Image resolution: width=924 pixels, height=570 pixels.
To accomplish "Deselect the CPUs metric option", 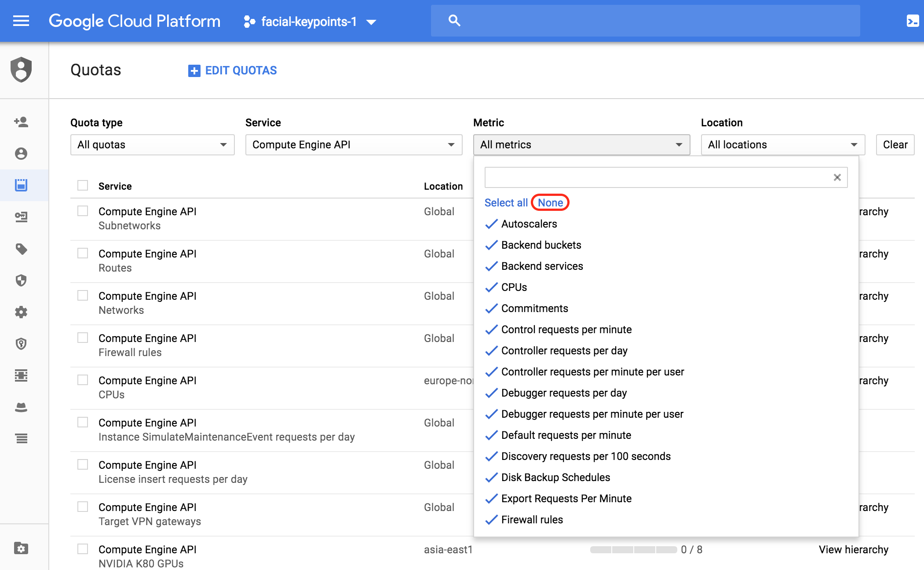I will tap(514, 287).
